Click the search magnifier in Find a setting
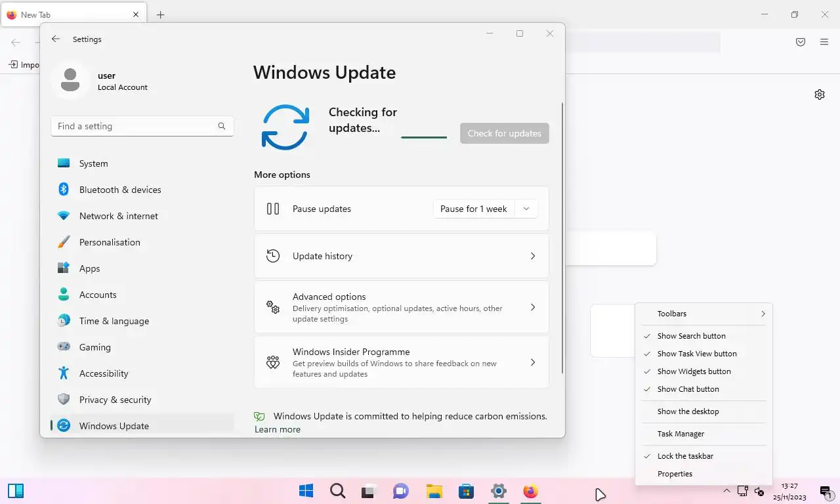Image resolution: width=840 pixels, height=504 pixels. [x=222, y=126]
